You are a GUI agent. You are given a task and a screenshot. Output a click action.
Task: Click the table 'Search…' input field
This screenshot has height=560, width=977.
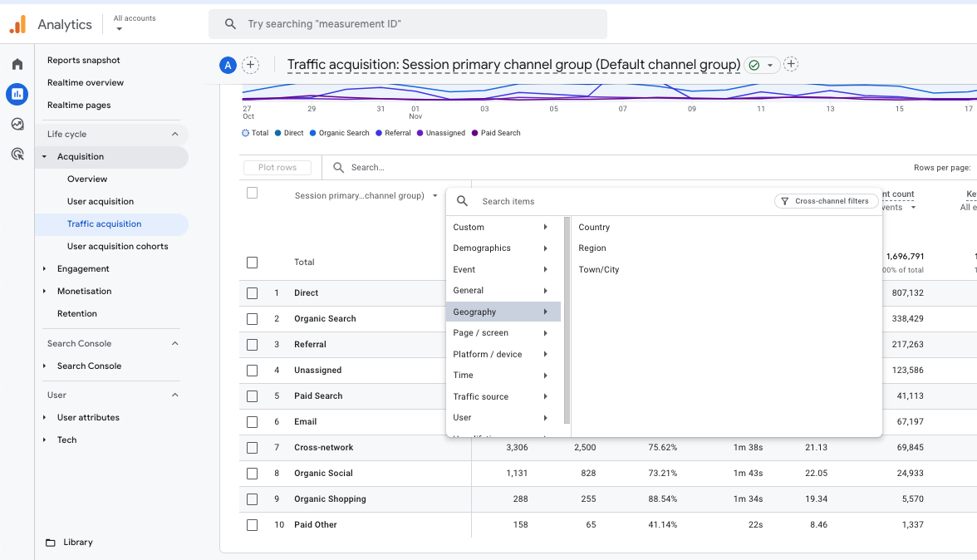[367, 168]
